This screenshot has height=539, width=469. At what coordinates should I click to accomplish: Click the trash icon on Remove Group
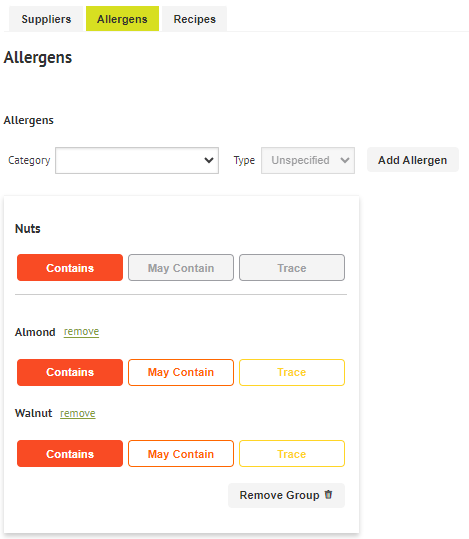[328, 494]
